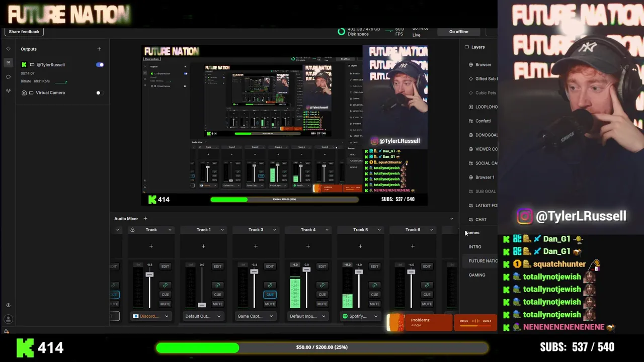
Task: Click Confetti layer icon
Action: (x=471, y=121)
